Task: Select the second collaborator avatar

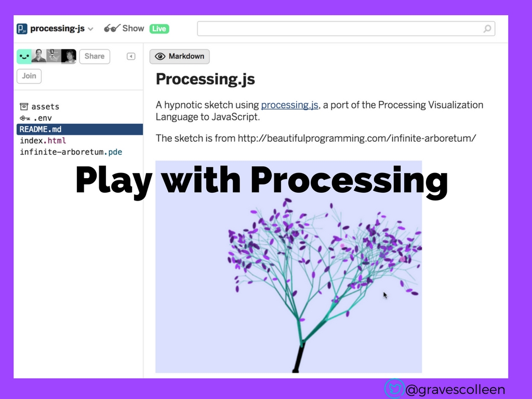Action: pos(39,56)
